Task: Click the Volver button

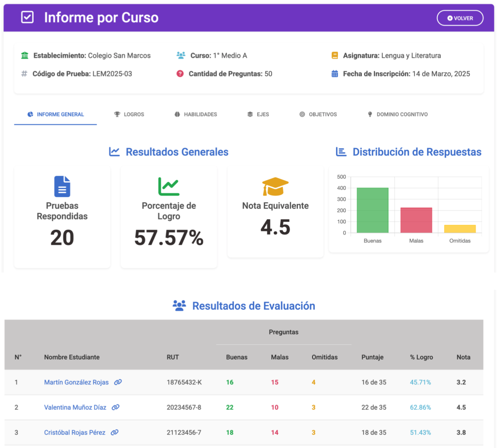Action: (459, 18)
